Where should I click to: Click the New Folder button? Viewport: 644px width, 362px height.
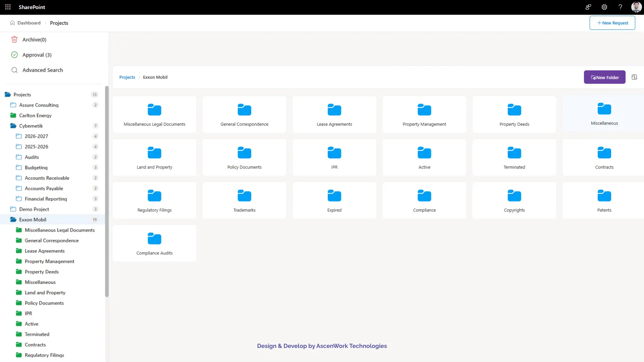click(x=604, y=77)
